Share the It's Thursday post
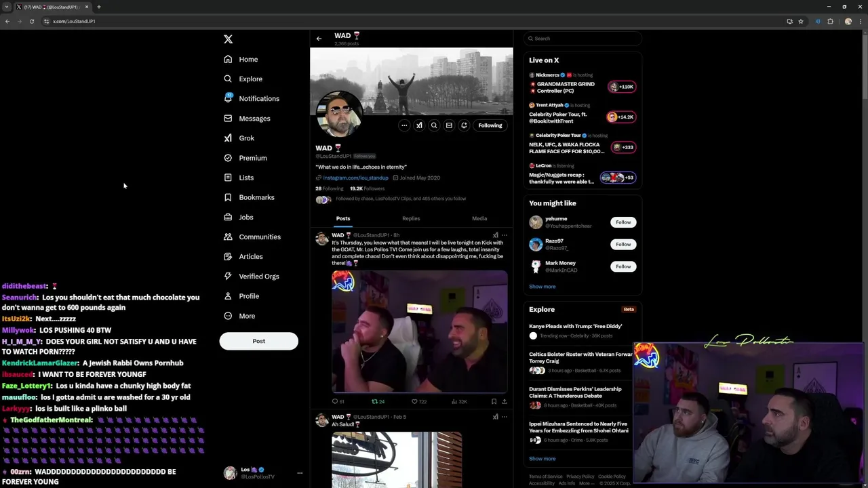Screen dimensions: 868x488 pos(504,401)
